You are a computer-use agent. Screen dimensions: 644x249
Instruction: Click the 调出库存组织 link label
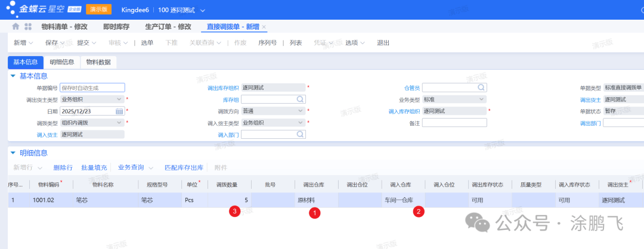222,88
